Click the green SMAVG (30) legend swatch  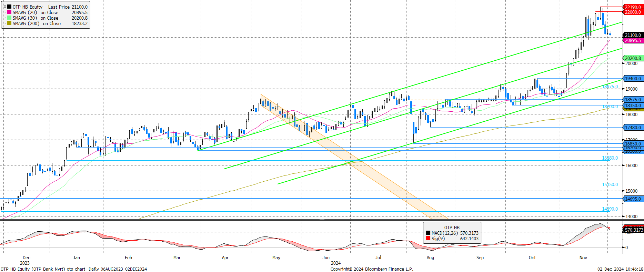coord(9,18)
